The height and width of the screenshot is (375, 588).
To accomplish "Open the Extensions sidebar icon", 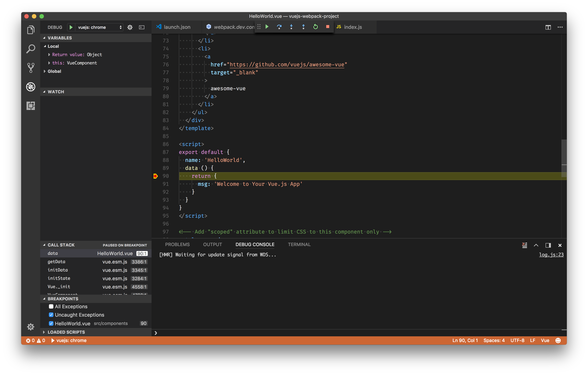I will pos(31,106).
